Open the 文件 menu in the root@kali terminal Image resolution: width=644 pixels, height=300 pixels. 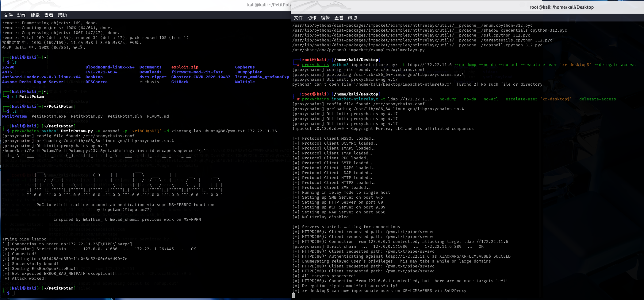298,18
